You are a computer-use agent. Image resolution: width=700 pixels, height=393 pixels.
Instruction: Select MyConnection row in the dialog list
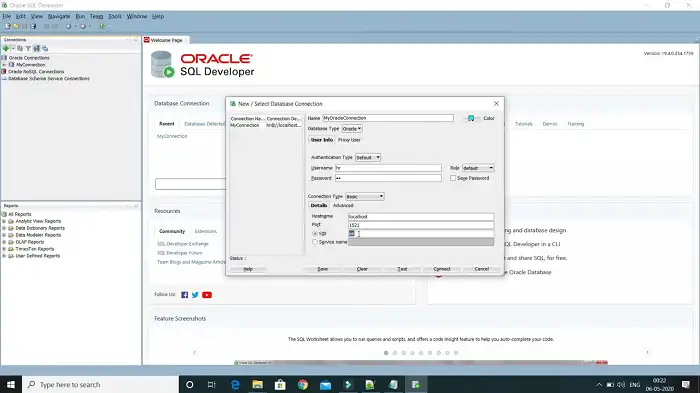pyautogui.click(x=266, y=125)
